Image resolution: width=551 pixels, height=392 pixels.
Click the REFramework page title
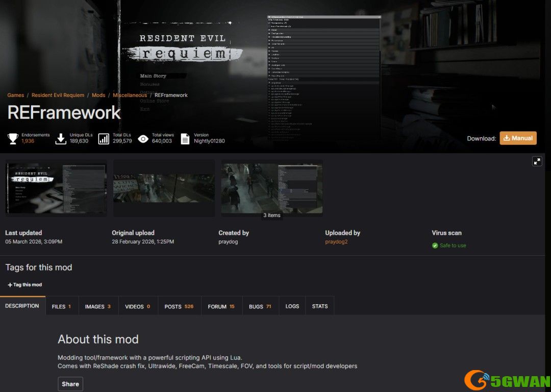click(64, 112)
